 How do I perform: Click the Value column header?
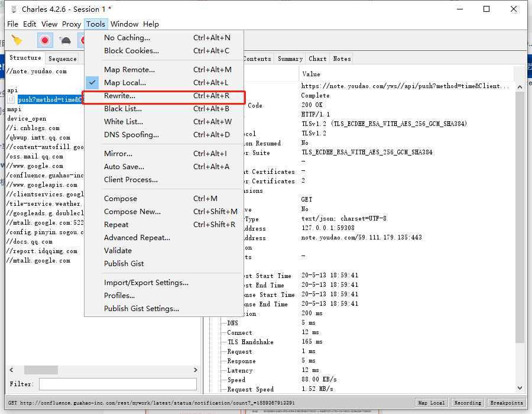pos(406,74)
